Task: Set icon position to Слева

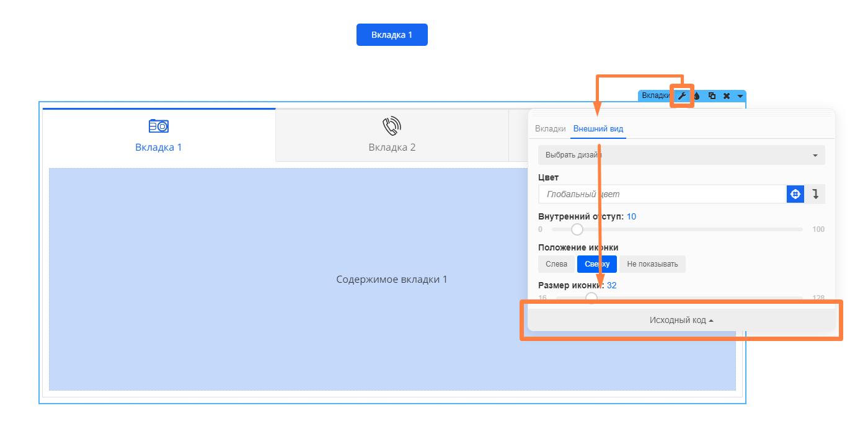Action: pos(556,264)
